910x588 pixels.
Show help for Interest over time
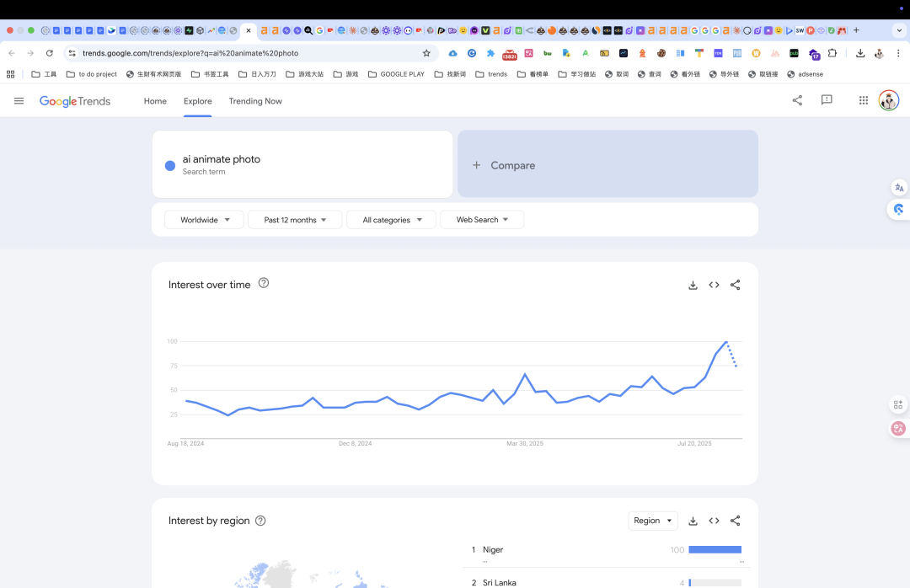pyautogui.click(x=264, y=283)
